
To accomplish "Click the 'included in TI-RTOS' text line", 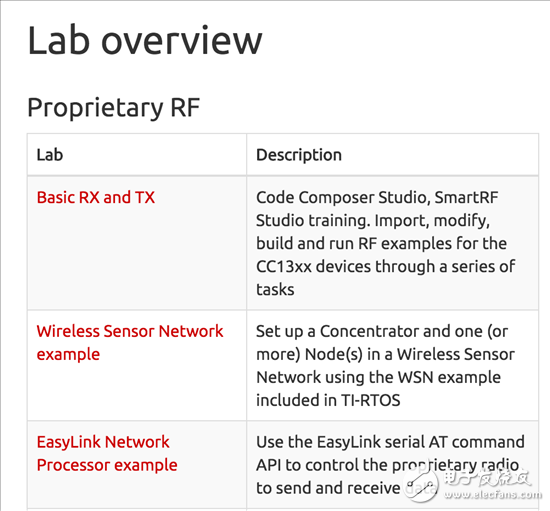I will coord(328,400).
